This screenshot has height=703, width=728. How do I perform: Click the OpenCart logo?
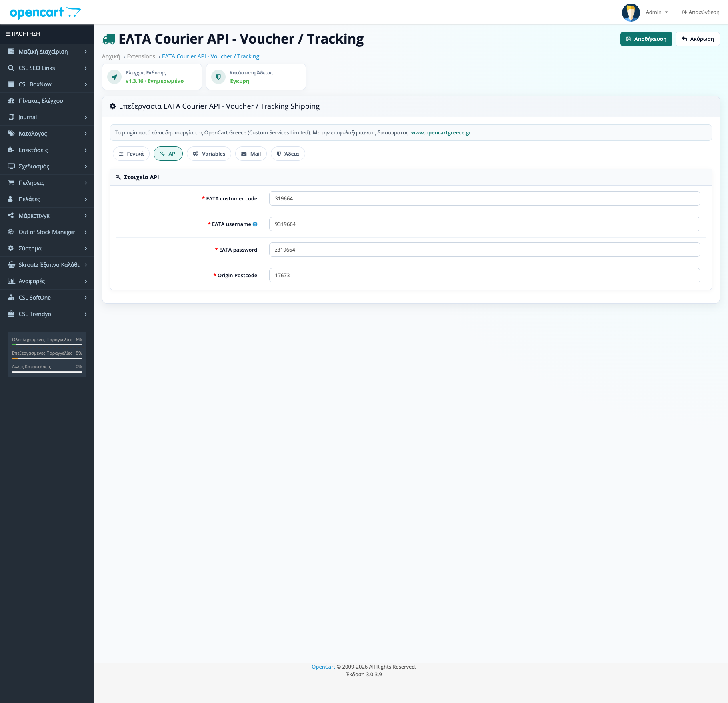coord(45,12)
